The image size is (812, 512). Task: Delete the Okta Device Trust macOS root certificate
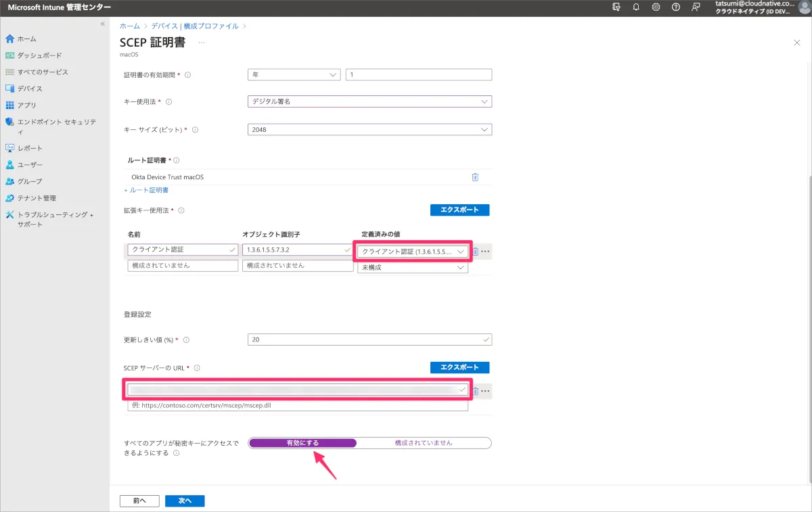click(475, 177)
